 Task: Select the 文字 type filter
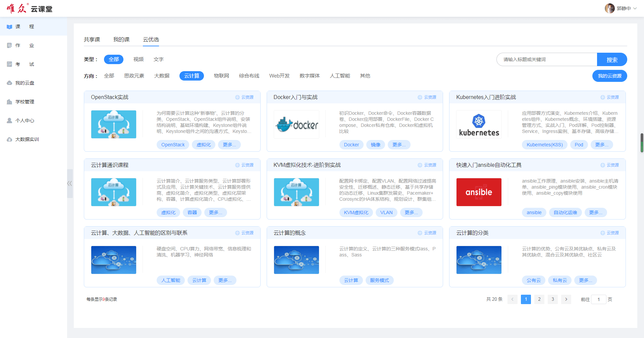[x=158, y=59]
